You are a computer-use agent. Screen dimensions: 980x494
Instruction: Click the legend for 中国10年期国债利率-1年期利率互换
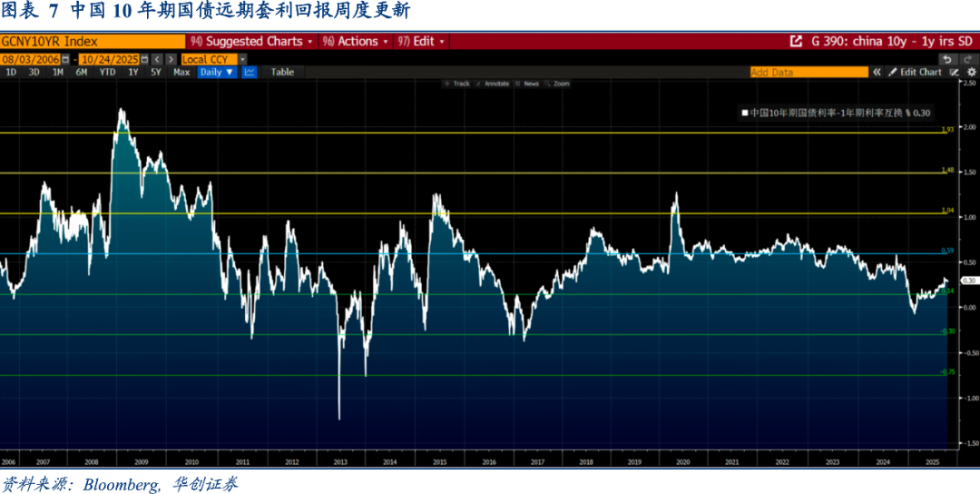(837, 114)
